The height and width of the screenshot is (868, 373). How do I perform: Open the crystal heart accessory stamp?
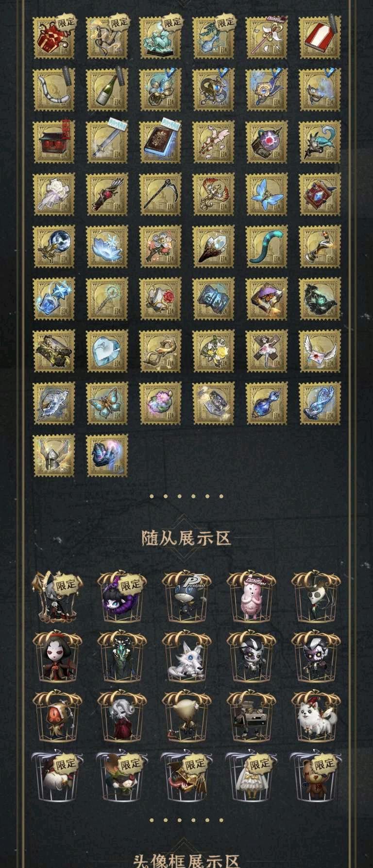[107, 351]
